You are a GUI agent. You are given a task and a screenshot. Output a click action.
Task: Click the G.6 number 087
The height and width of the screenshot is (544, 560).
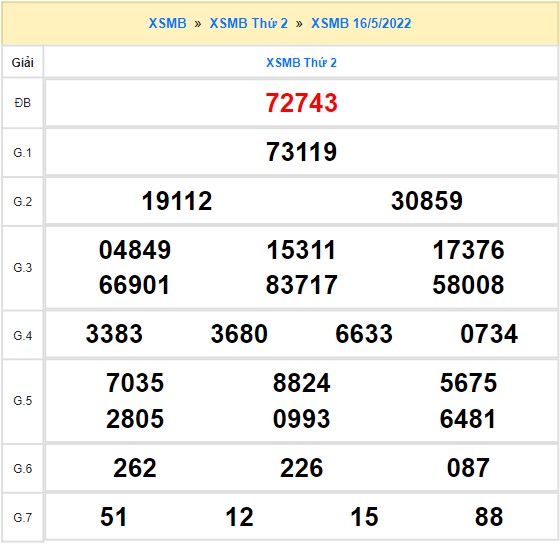point(468,468)
